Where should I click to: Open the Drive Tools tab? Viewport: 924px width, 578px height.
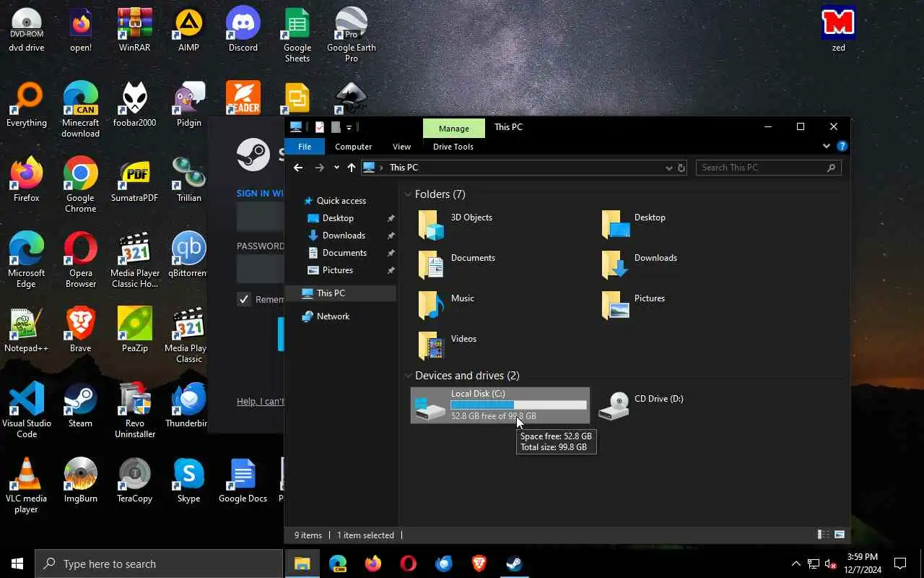pos(453,146)
